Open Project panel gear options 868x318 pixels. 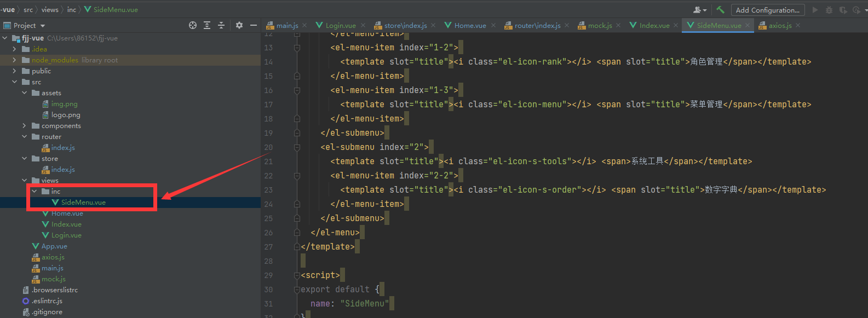(239, 25)
